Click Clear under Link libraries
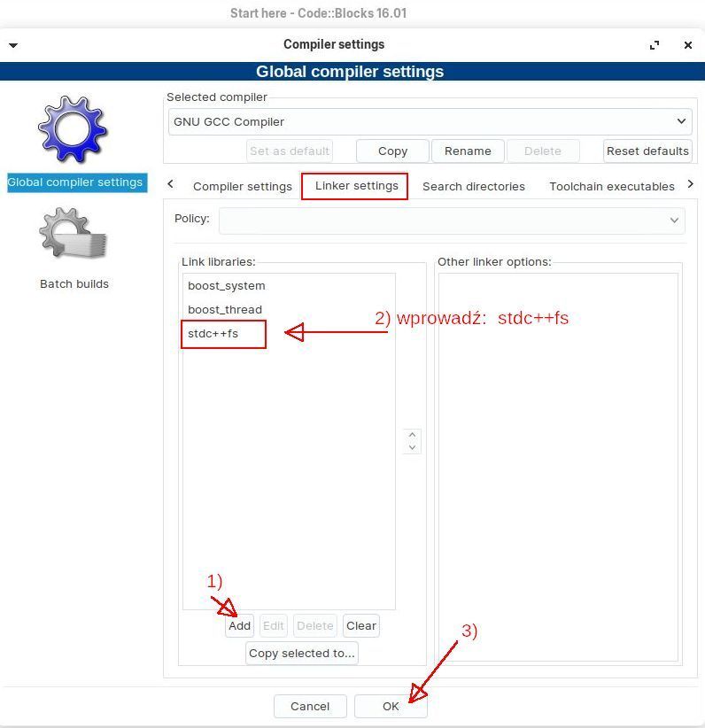The height and width of the screenshot is (728, 705). coord(360,626)
